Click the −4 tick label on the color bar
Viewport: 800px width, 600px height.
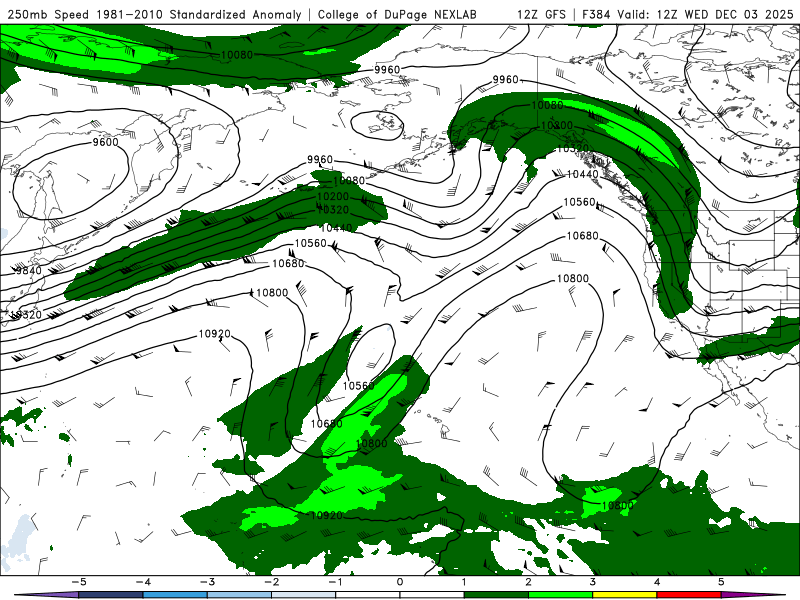click(142, 582)
